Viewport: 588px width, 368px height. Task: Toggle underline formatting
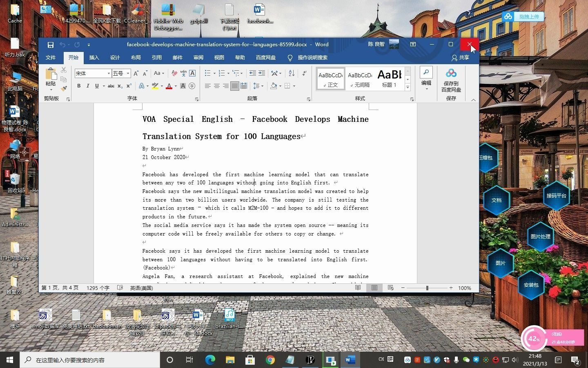click(97, 86)
